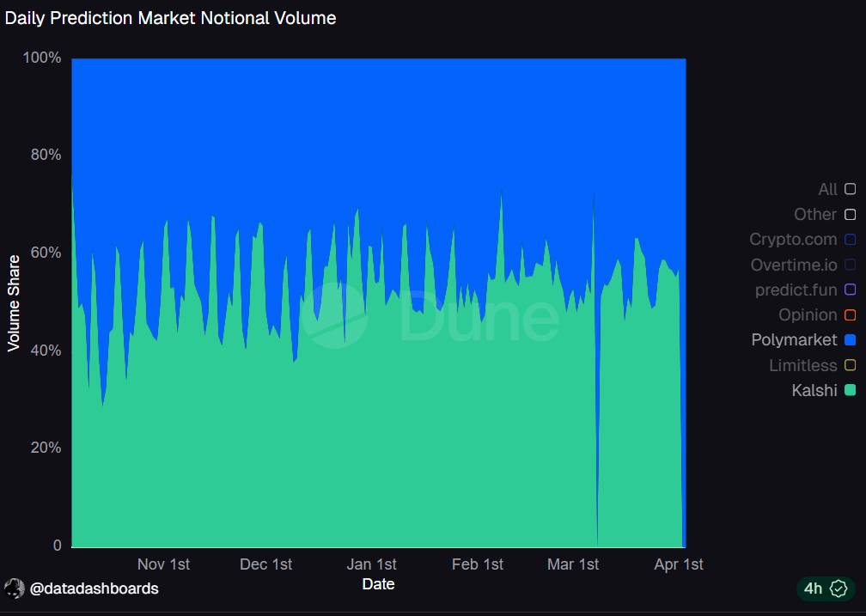The height and width of the screenshot is (616, 866).
Task: Enable the Opinion series checkbox
Action: click(850, 315)
